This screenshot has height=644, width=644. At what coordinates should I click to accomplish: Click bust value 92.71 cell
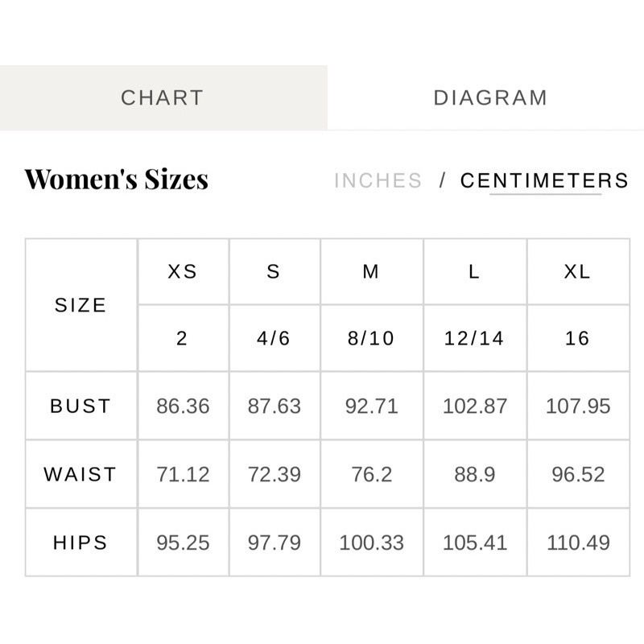coord(371,406)
